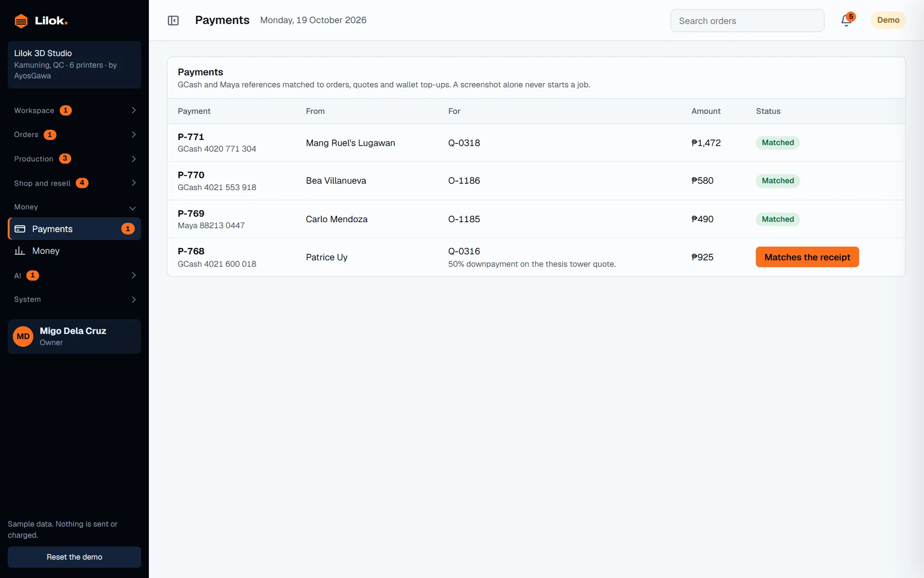Click quote Q-0318
This screenshot has height=578, width=924.
[464, 143]
